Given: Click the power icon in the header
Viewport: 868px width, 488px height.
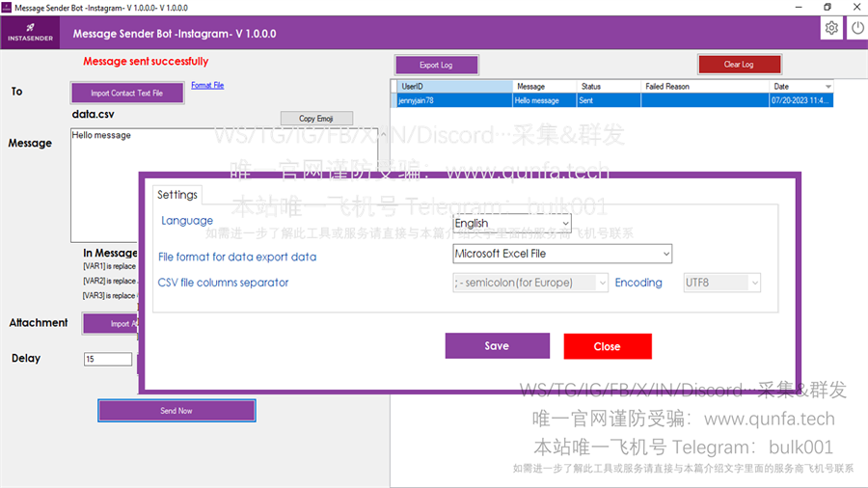Looking at the screenshot, I should point(857,28).
